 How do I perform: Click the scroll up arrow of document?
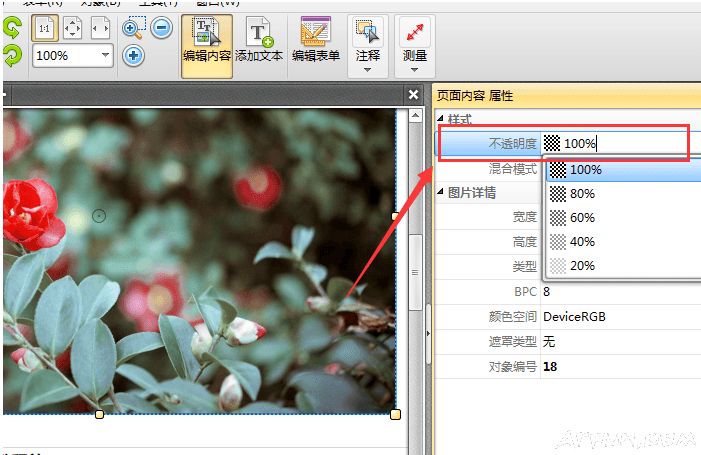coord(415,116)
